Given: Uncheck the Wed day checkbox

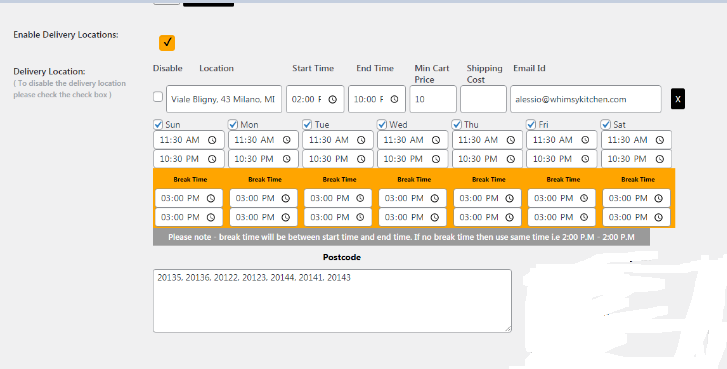Looking at the screenshot, I should pyautogui.click(x=382, y=124).
